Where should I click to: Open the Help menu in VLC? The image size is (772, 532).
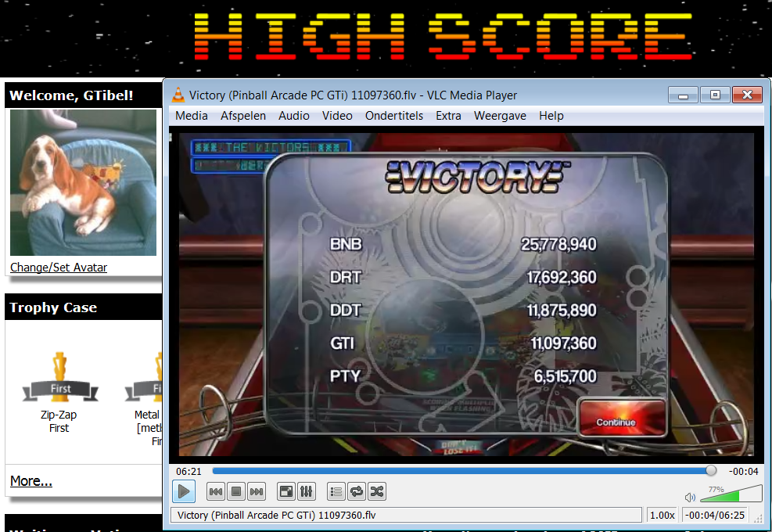pos(551,116)
